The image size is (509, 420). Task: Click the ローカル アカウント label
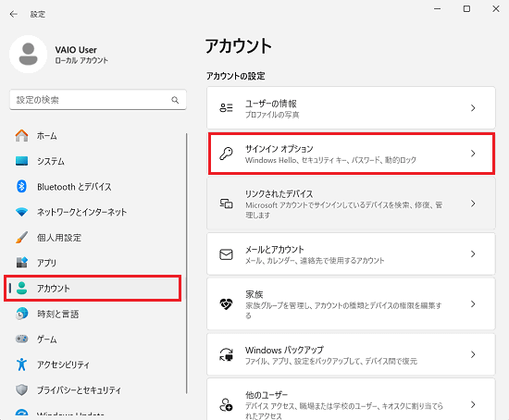(81, 60)
